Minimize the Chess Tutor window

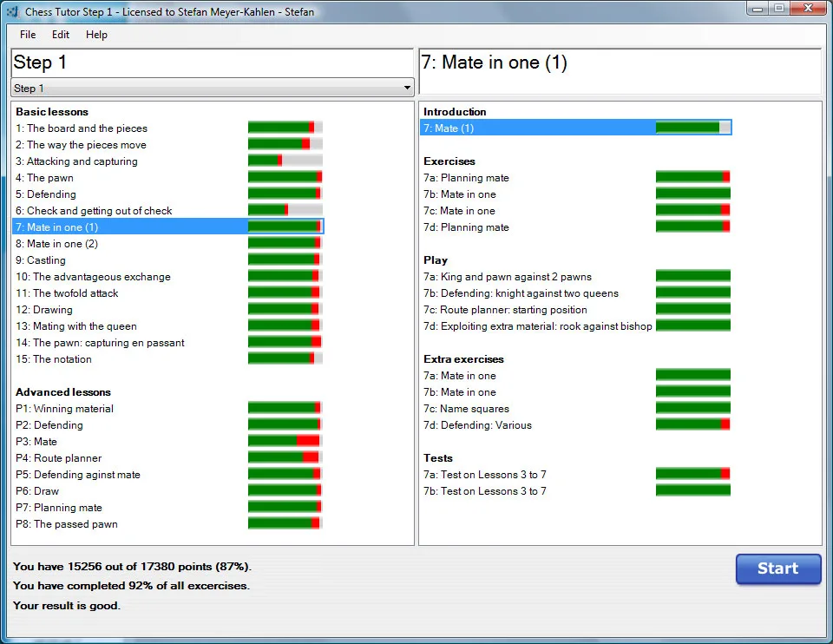tap(758, 9)
